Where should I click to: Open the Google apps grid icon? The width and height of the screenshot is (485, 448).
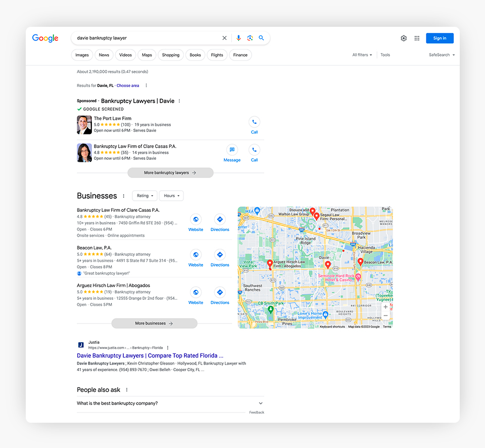click(417, 38)
